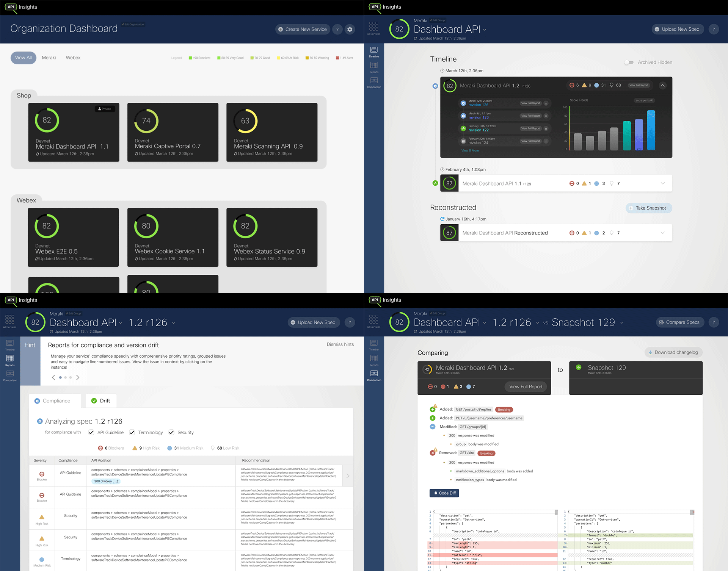Screen dimensions: 728x571
Task: Select Comparison icon in Timeline panel sidebar
Action: point(374,82)
